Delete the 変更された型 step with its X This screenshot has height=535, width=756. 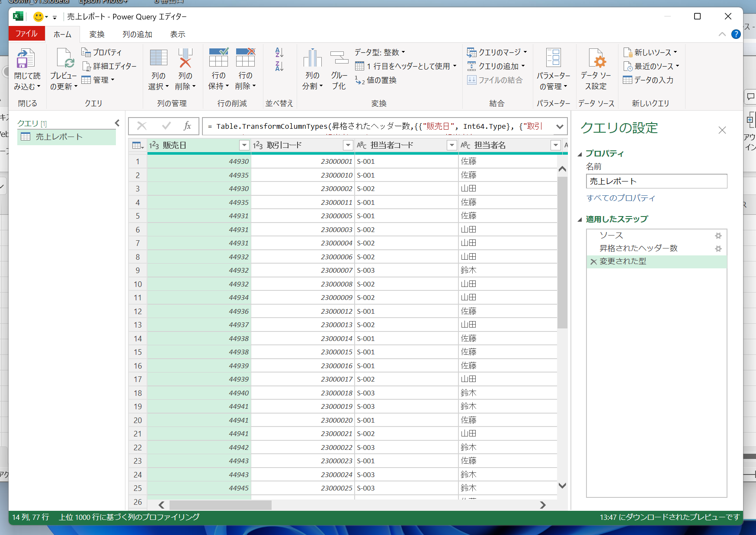tap(593, 261)
